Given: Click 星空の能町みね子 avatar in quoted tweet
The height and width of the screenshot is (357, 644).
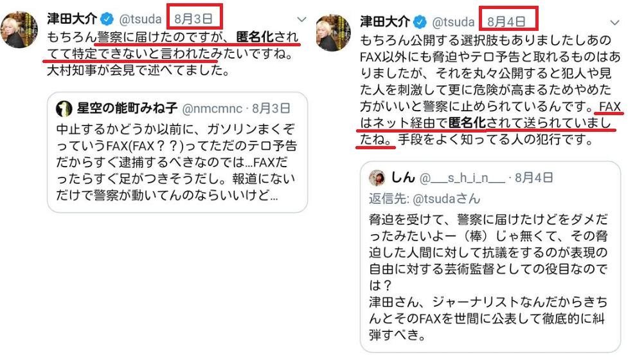Looking at the screenshot, I should pyautogui.click(x=64, y=109).
